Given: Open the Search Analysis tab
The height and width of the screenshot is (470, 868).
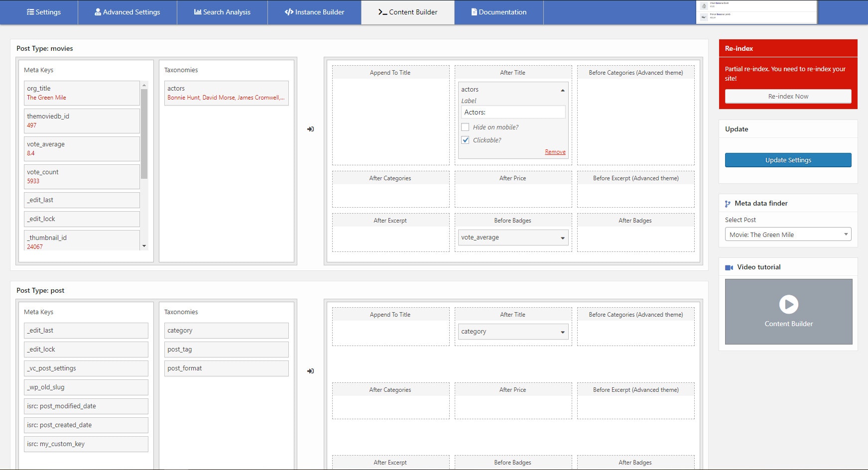Looking at the screenshot, I should tap(222, 12).
